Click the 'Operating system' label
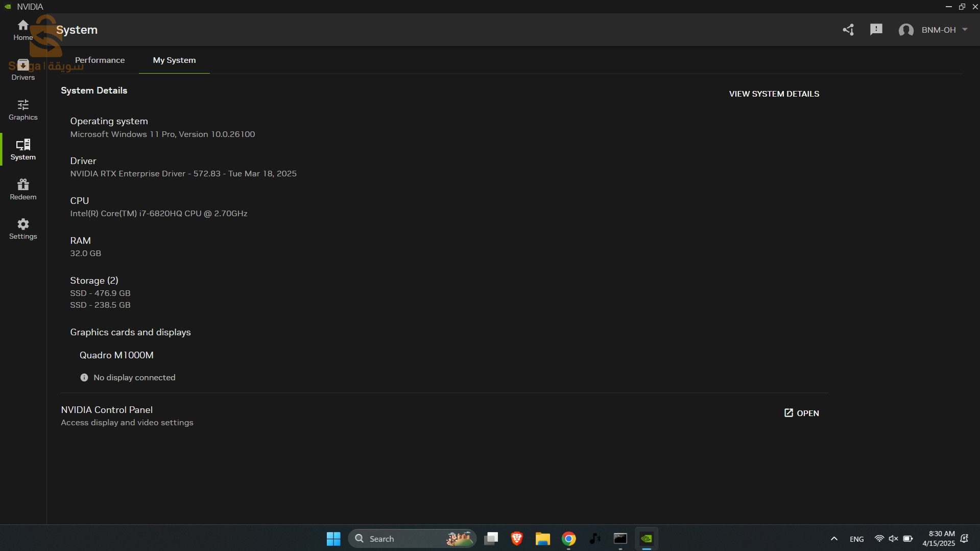The width and height of the screenshot is (980, 551). point(109,121)
